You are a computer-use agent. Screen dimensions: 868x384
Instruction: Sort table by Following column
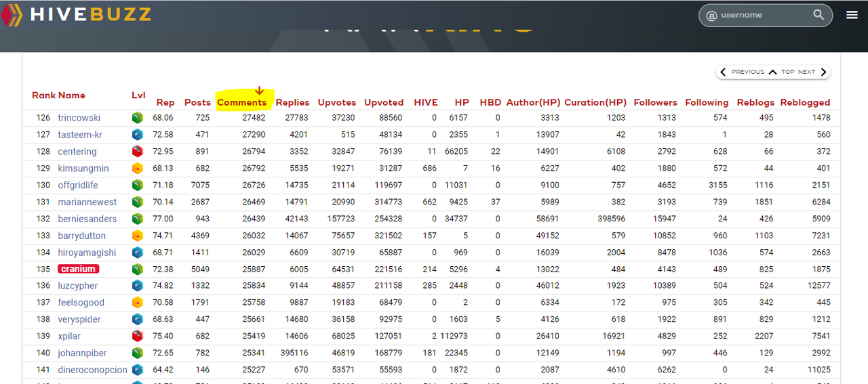click(x=707, y=102)
